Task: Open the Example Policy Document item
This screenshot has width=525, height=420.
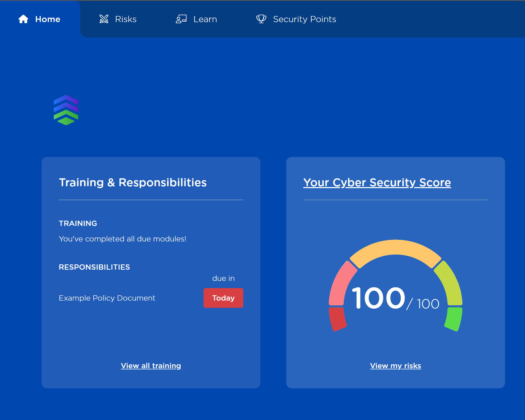Action: 107,298
